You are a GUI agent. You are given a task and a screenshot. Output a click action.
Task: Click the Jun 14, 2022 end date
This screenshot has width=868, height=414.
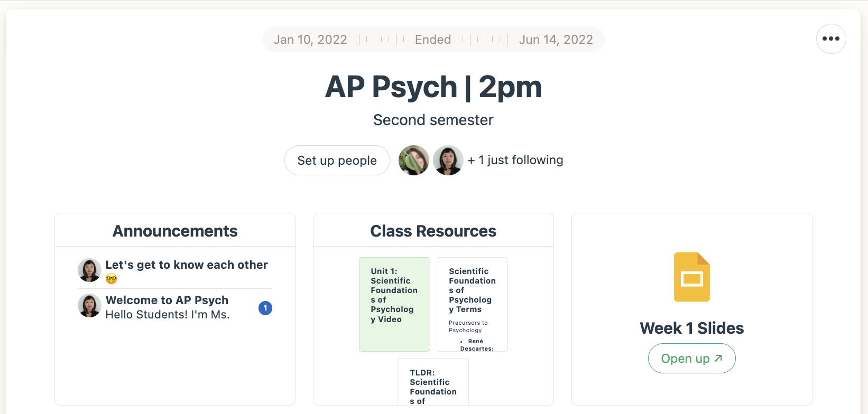point(556,40)
